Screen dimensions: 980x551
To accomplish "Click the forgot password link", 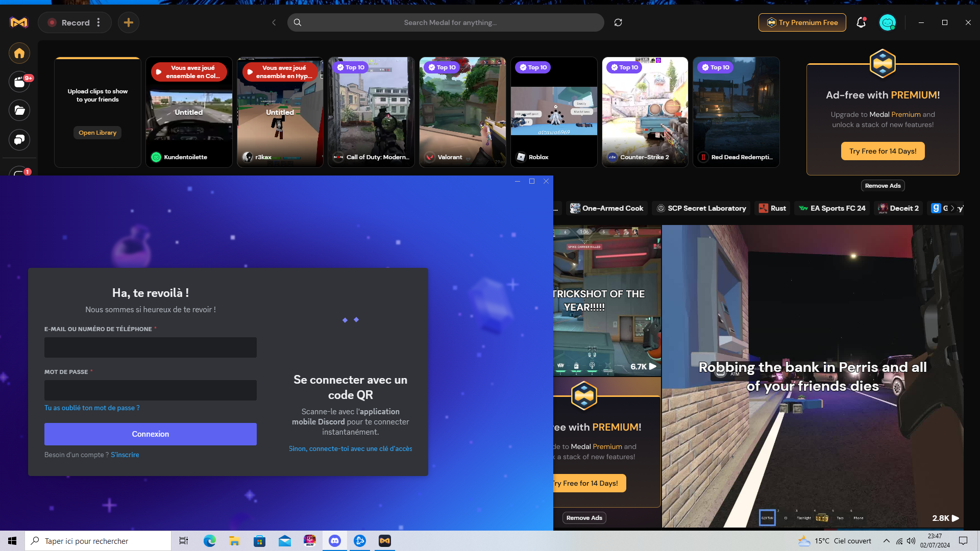I will 92,408.
